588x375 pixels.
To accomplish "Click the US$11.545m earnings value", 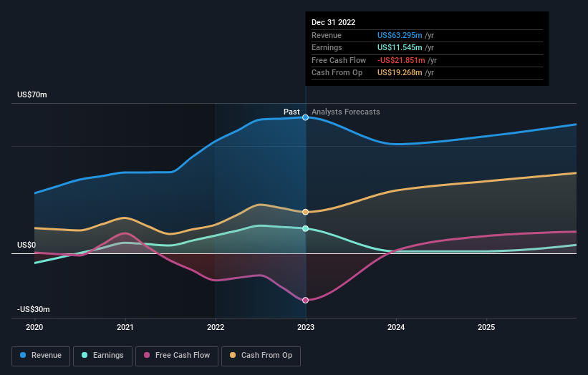I will pyautogui.click(x=400, y=47).
